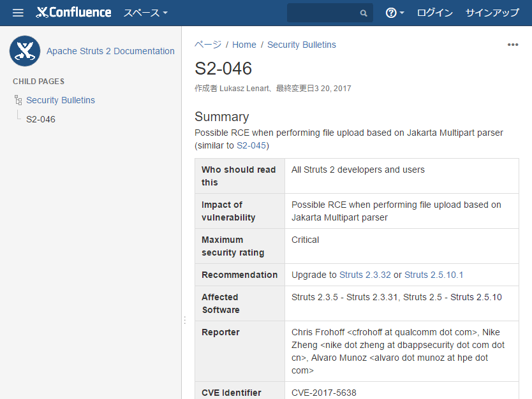Click the ページ breadcrumb link
The image size is (532, 399).
point(208,45)
